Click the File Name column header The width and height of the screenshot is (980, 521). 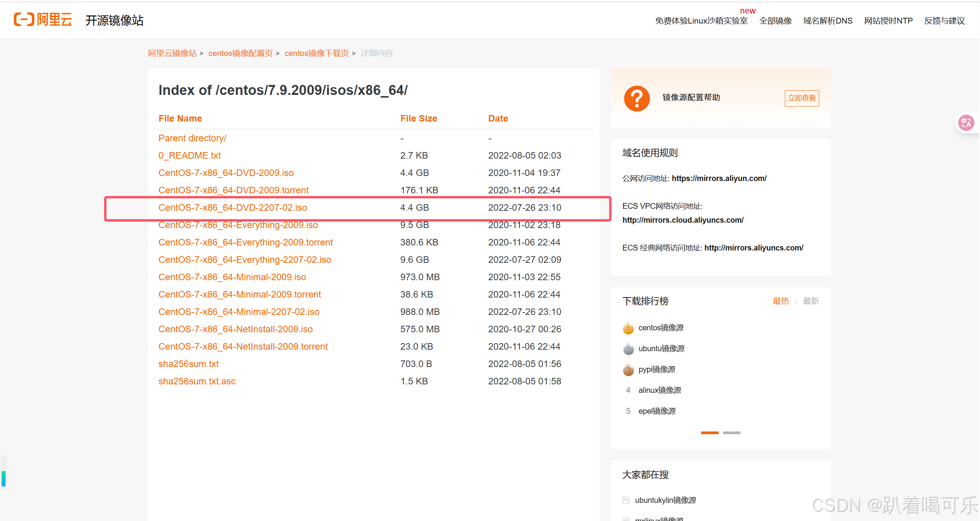tap(180, 118)
